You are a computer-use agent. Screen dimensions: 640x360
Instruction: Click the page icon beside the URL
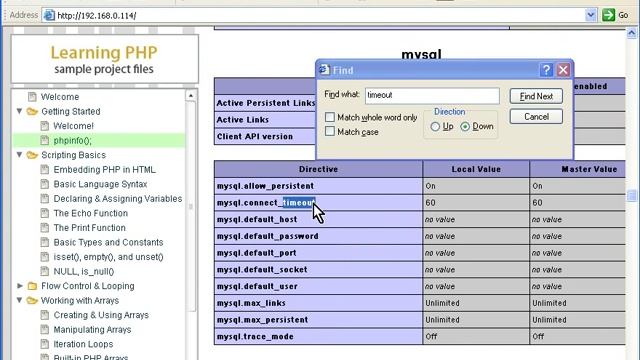coord(49,16)
